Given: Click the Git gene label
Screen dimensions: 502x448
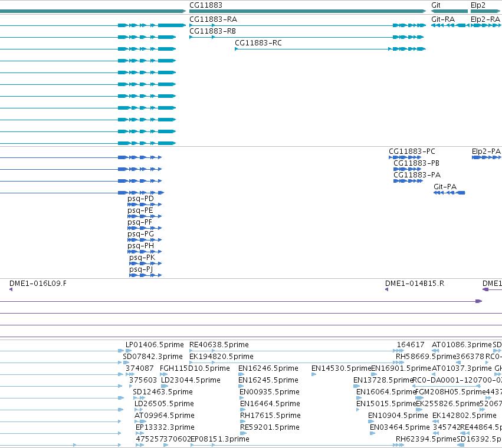Looking at the screenshot, I should coord(436,5).
